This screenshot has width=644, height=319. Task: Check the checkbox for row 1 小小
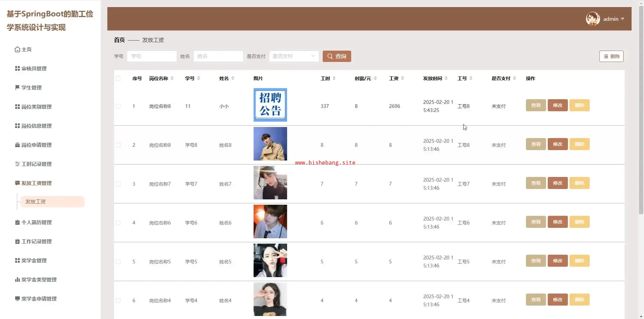click(118, 106)
